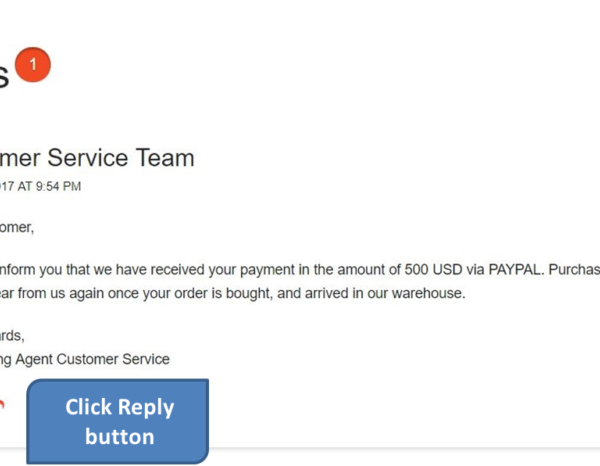Click the large heading letter beside the badge
600x466 pixels.
point(4,77)
